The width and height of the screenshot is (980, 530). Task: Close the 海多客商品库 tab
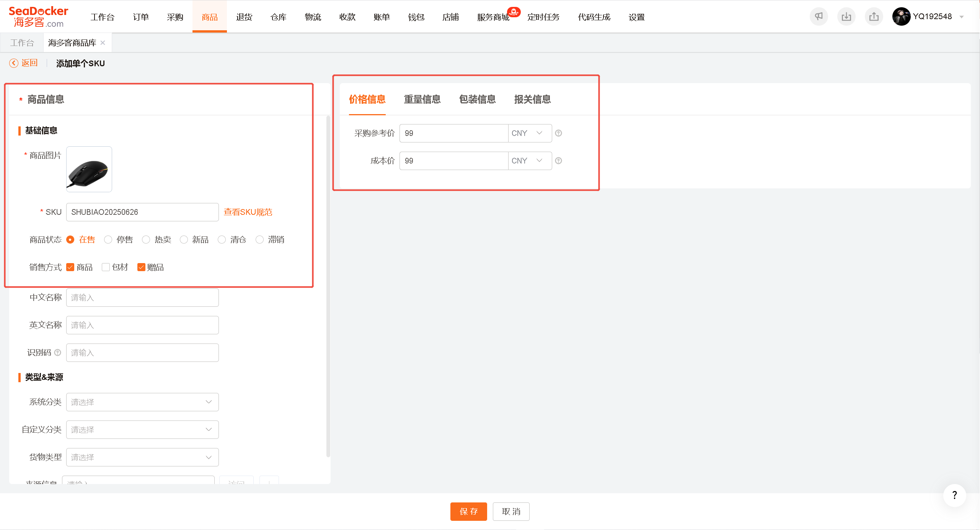coord(103,43)
